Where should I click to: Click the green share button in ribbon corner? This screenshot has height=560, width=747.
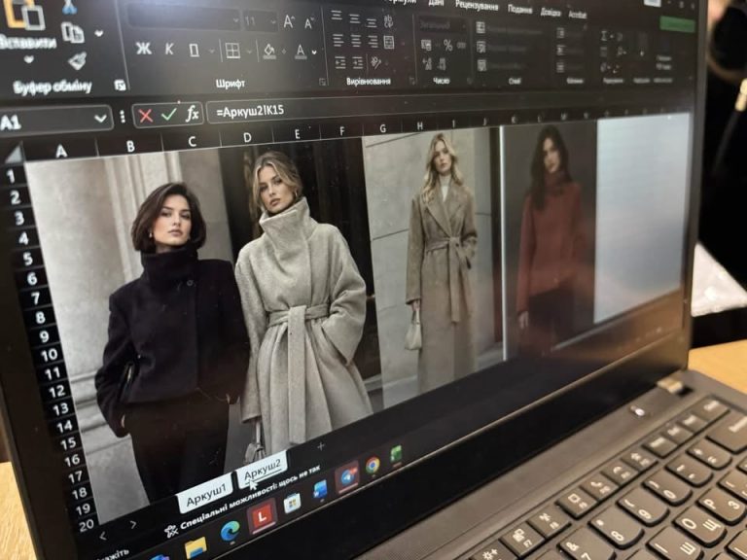[677, 24]
